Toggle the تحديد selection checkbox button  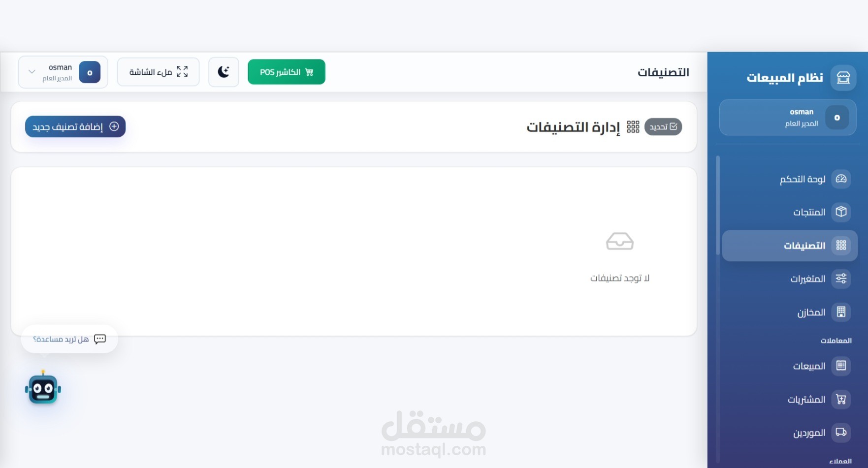pyautogui.click(x=663, y=126)
